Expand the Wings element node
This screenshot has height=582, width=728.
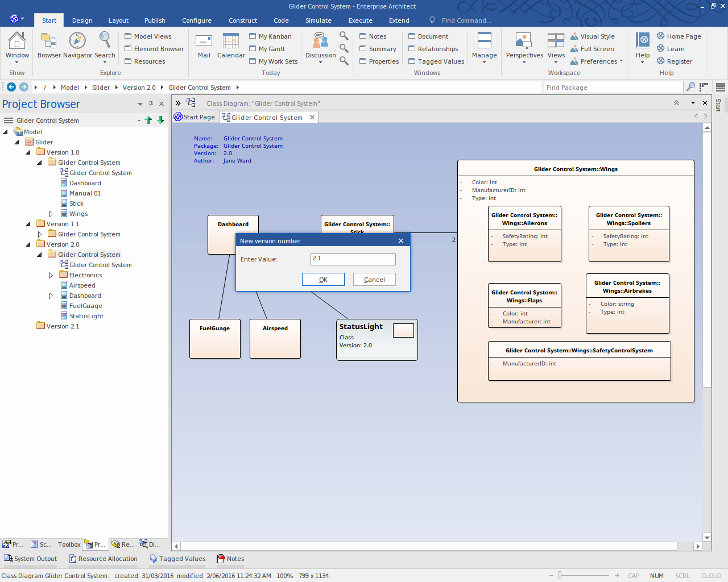coord(51,214)
